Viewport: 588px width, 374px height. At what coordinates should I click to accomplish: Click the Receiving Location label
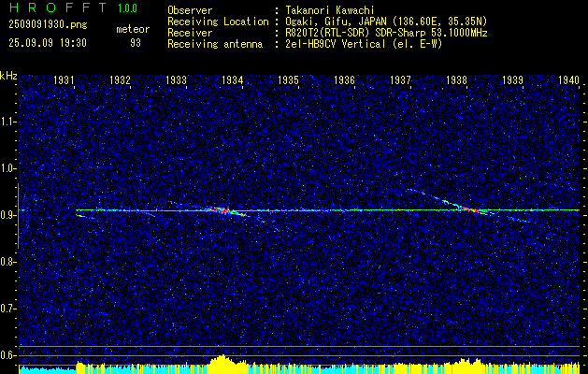tap(218, 22)
